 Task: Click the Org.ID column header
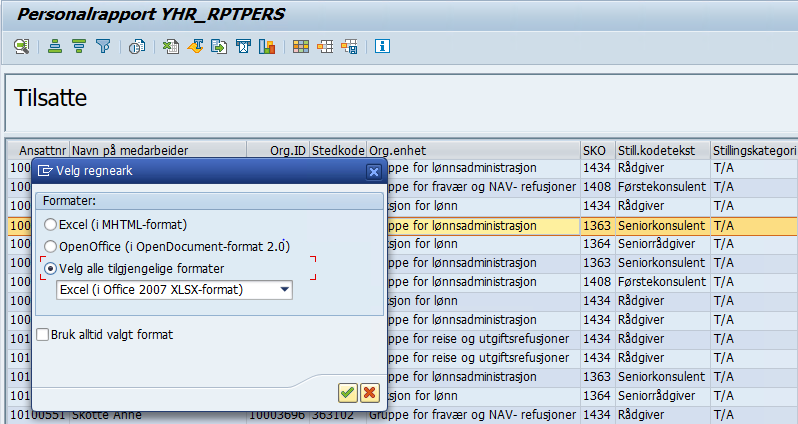279,151
